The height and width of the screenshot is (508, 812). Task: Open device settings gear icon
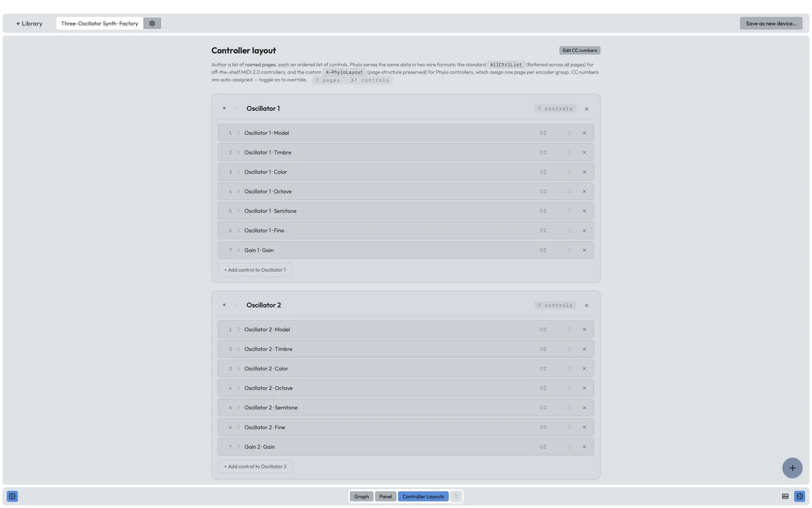click(152, 23)
